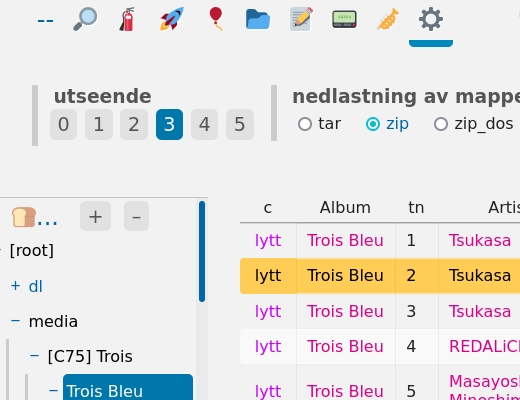
Task: Play track 3 via its lytt link
Action: point(268,311)
